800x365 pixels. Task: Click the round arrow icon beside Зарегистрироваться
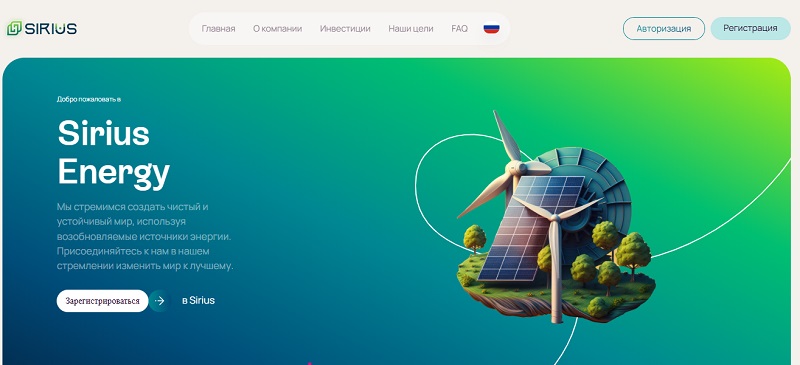[160, 301]
